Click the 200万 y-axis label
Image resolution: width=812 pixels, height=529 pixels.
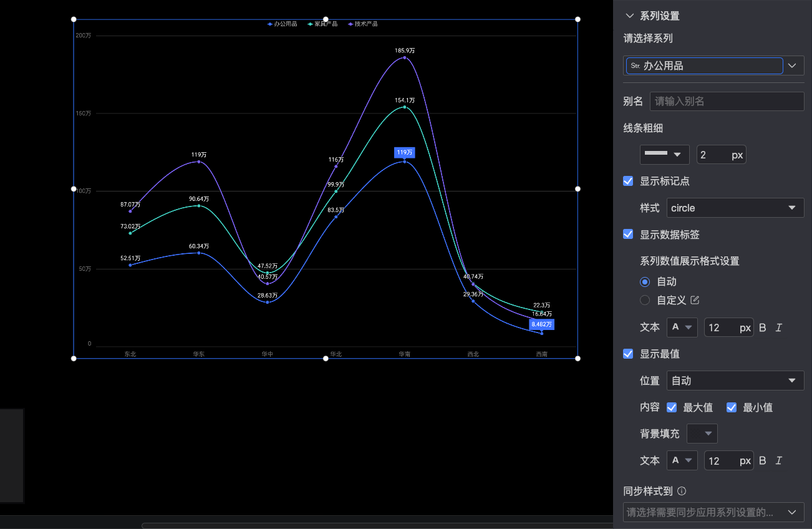pos(84,36)
